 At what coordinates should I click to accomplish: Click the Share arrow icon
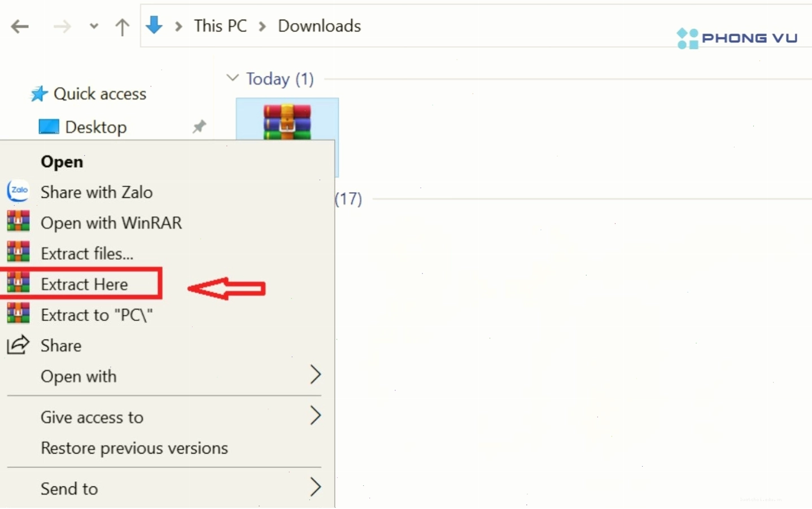18,344
